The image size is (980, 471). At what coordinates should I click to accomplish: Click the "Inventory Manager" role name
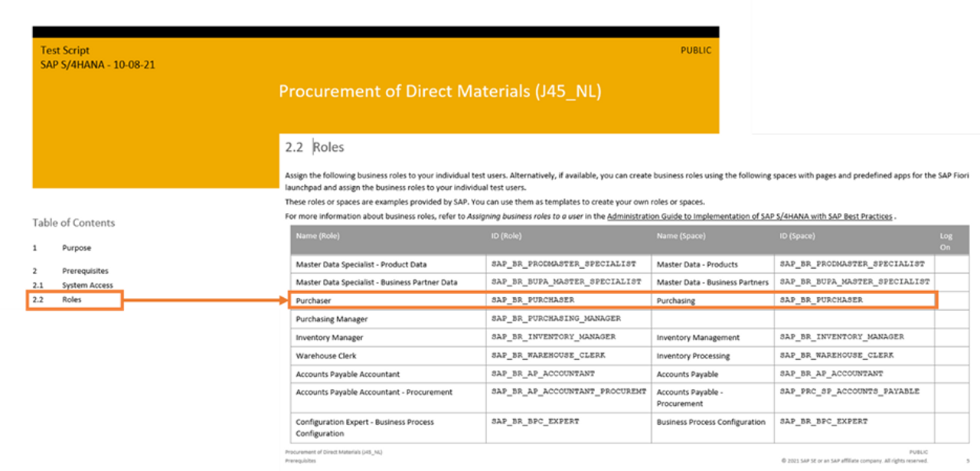click(x=330, y=338)
